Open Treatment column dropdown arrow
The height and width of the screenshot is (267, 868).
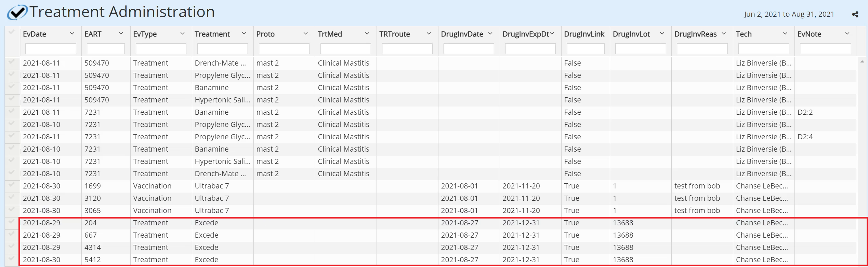244,33
